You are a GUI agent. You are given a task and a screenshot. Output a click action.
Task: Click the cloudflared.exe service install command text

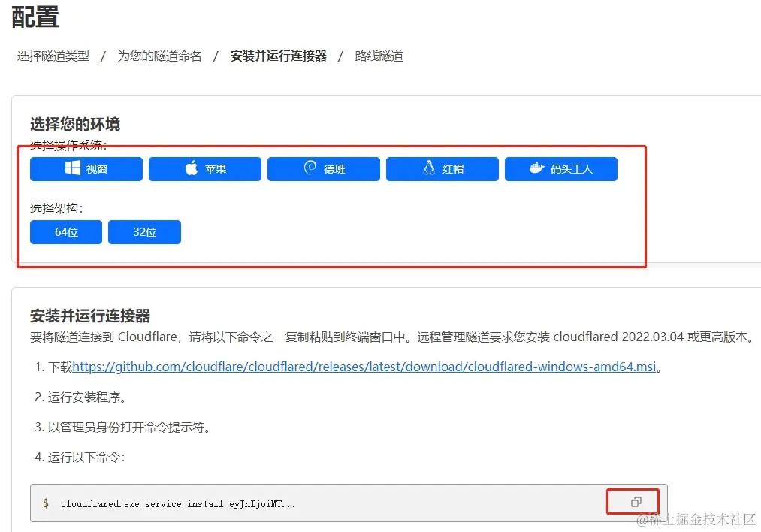click(x=178, y=504)
